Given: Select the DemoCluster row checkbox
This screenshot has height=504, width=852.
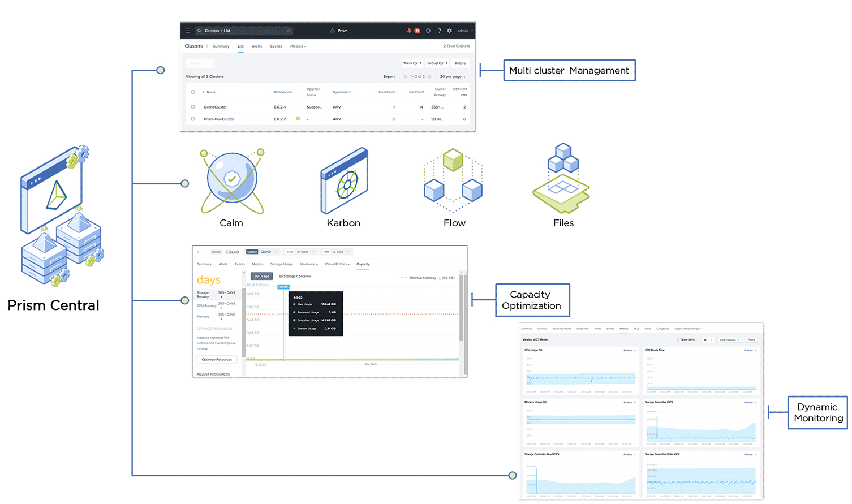Looking at the screenshot, I should coord(193,107).
